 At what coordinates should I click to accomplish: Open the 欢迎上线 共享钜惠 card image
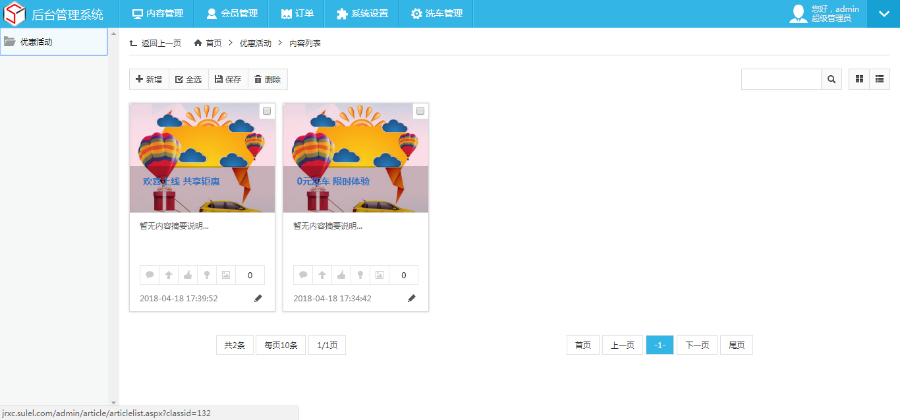coord(203,158)
